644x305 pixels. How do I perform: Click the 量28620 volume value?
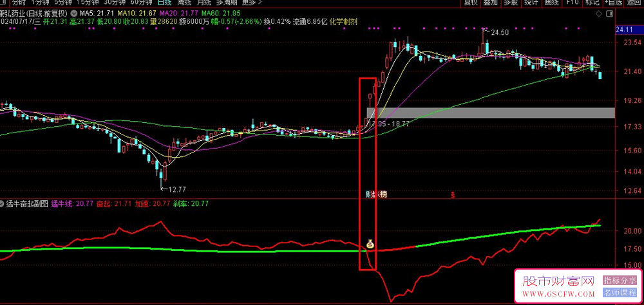[x=164, y=22]
